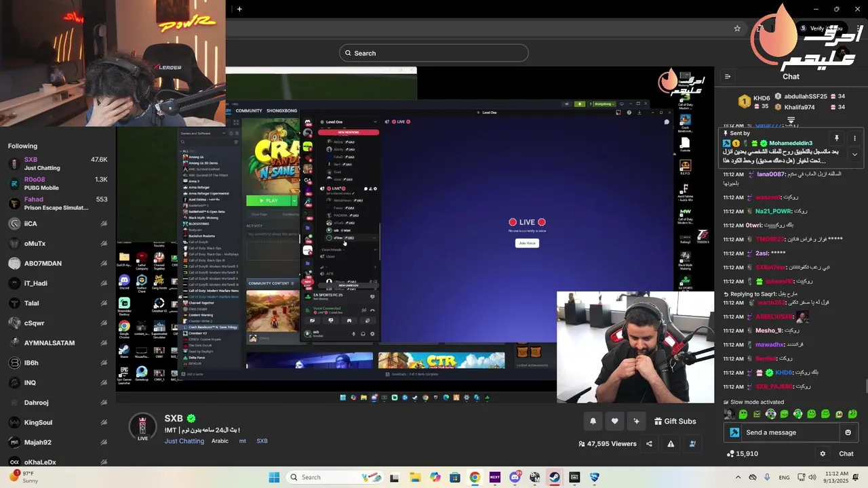Click the mt stream tag
Viewport: 868px width, 488px height.
[242, 441]
